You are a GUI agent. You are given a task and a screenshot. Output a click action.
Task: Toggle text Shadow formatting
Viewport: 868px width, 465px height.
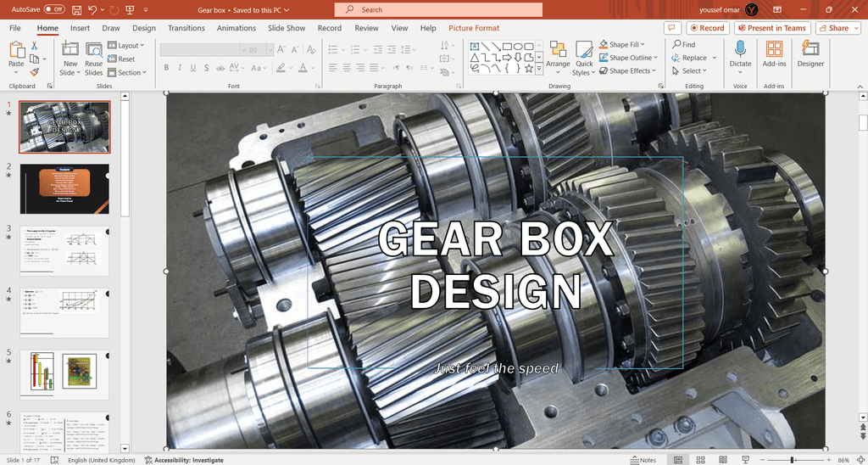207,68
